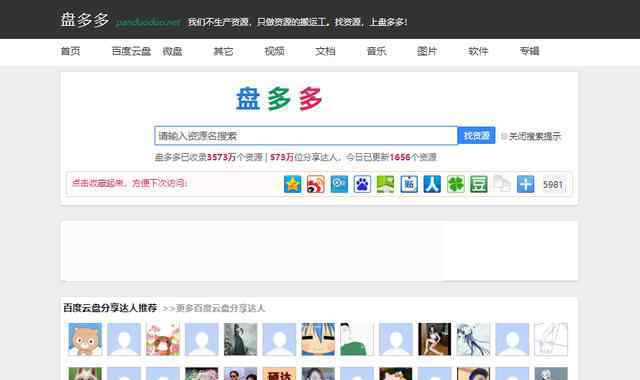Click the 盘多多 logo in the dark header
640x380 pixels.
85,20
